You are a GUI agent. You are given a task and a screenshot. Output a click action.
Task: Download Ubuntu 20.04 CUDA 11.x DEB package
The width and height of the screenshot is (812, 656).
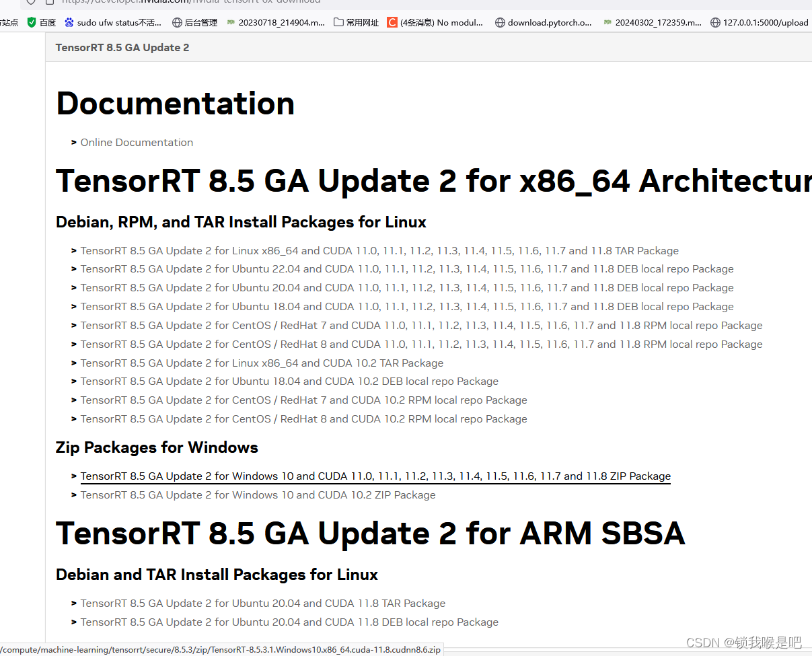coord(407,288)
